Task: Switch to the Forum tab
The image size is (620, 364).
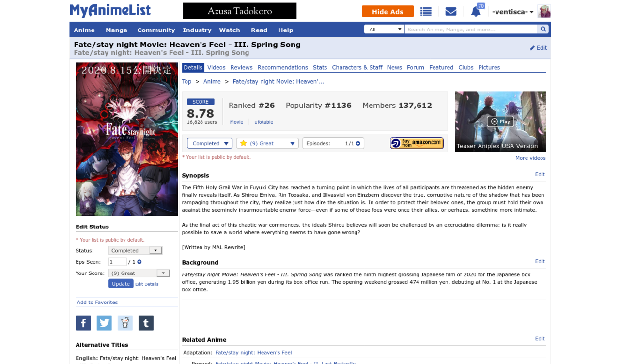Action: click(x=416, y=67)
